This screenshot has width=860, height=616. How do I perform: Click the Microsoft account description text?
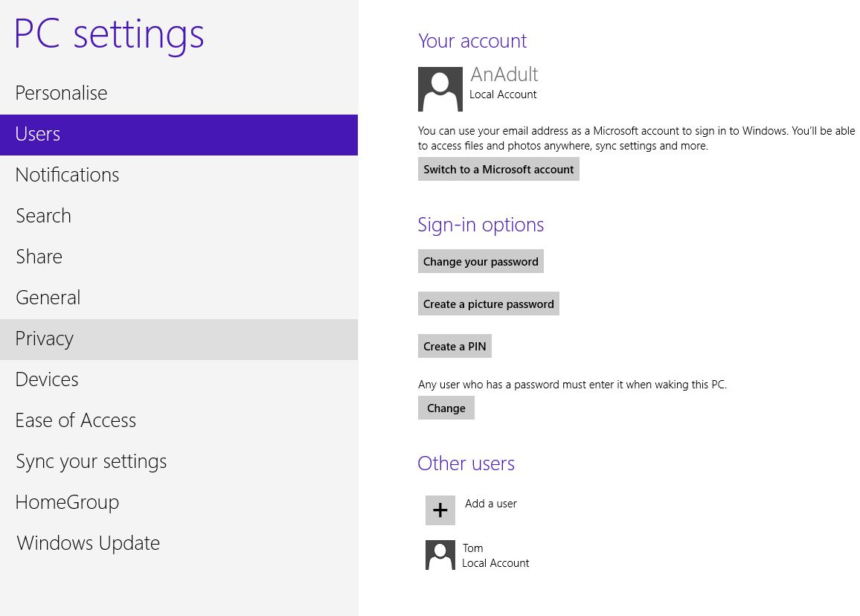coord(636,138)
